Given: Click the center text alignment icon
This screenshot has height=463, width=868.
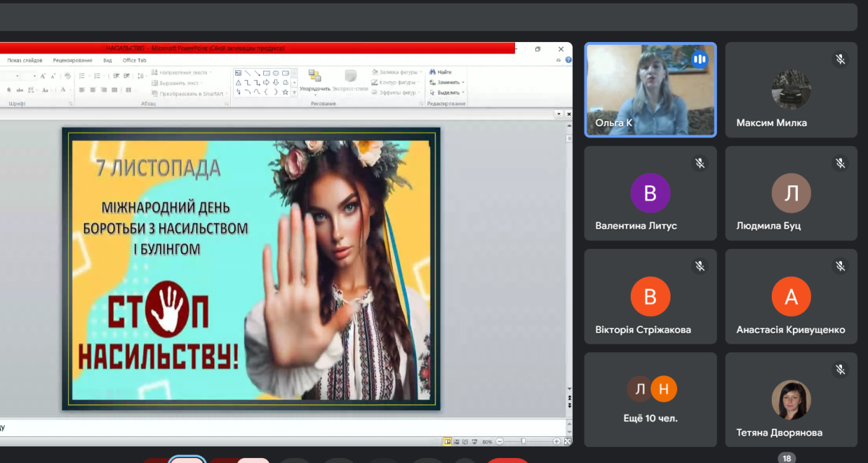Looking at the screenshot, I should click(x=92, y=90).
